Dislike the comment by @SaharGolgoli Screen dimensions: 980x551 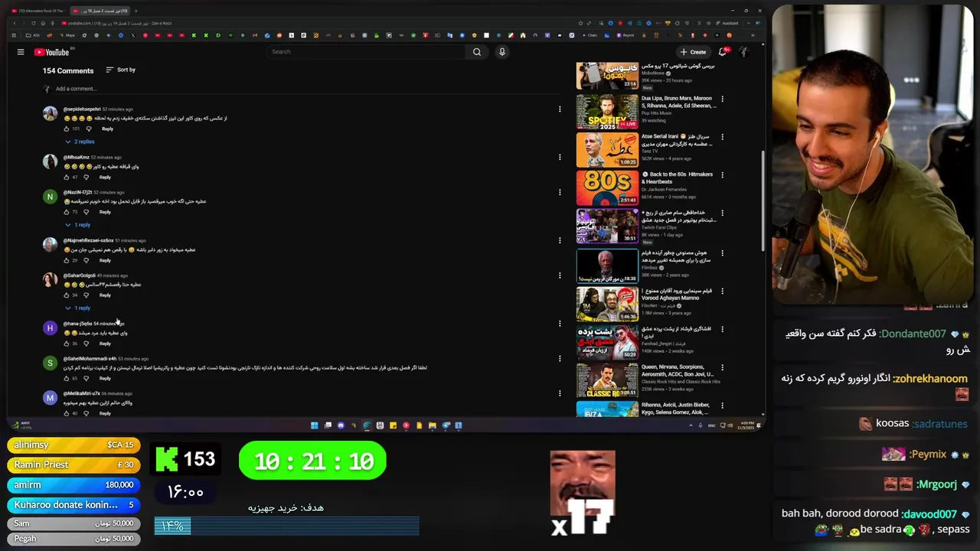86,295
